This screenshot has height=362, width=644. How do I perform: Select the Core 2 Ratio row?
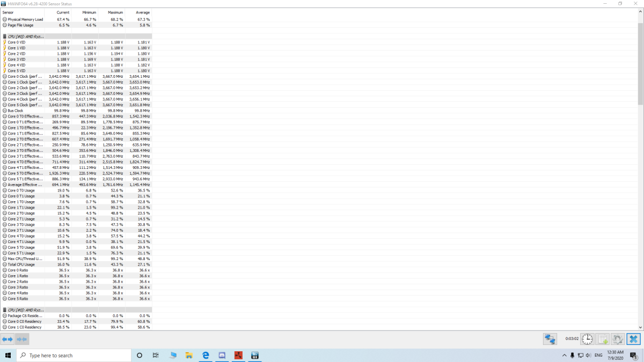point(76,282)
